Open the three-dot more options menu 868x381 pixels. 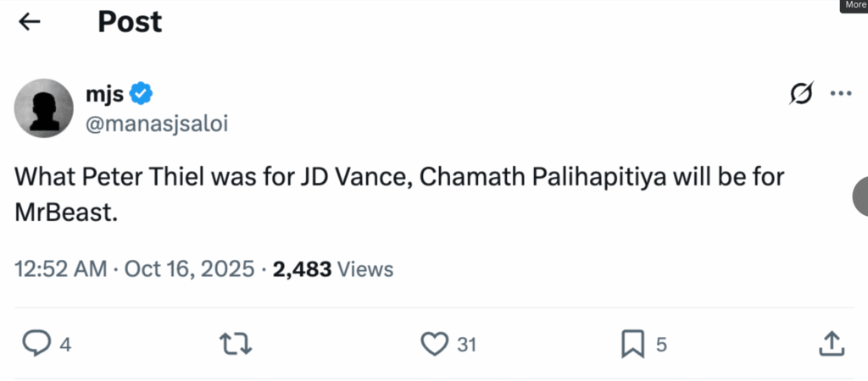pyautogui.click(x=840, y=94)
